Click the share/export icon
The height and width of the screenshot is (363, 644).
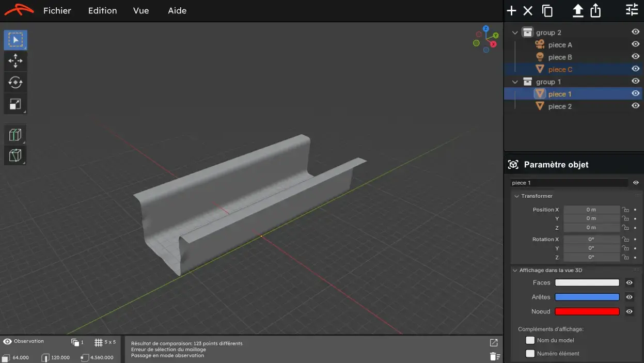(x=595, y=11)
